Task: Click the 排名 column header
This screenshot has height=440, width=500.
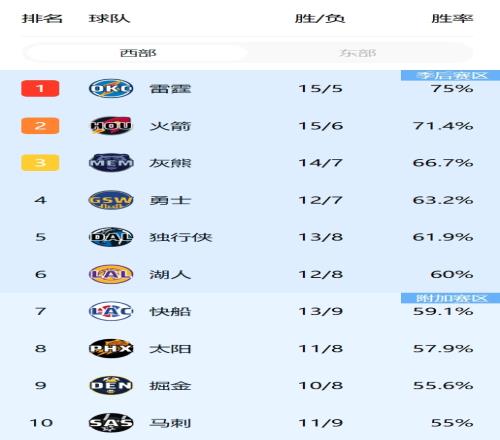Action: (x=42, y=18)
